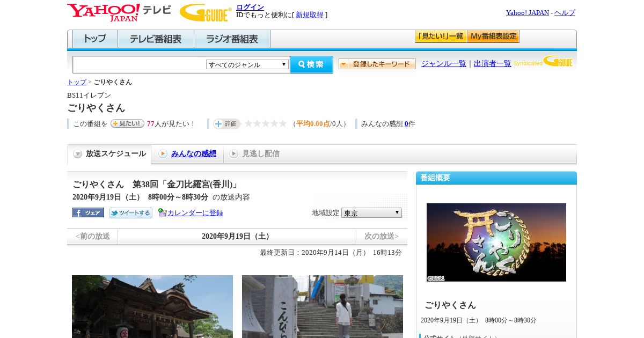Go to Yahoo! JAPAN home link
The height and width of the screenshot is (338, 644).
527,13
